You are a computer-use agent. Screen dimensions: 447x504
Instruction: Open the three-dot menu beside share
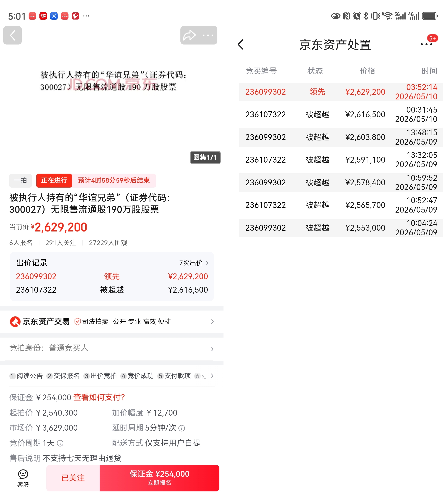click(208, 35)
